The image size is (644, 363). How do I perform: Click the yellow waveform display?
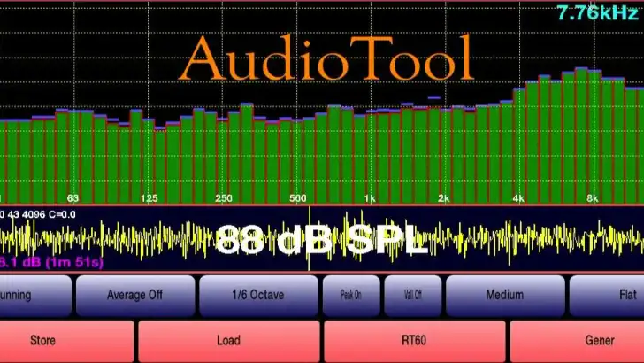pos(322,239)
